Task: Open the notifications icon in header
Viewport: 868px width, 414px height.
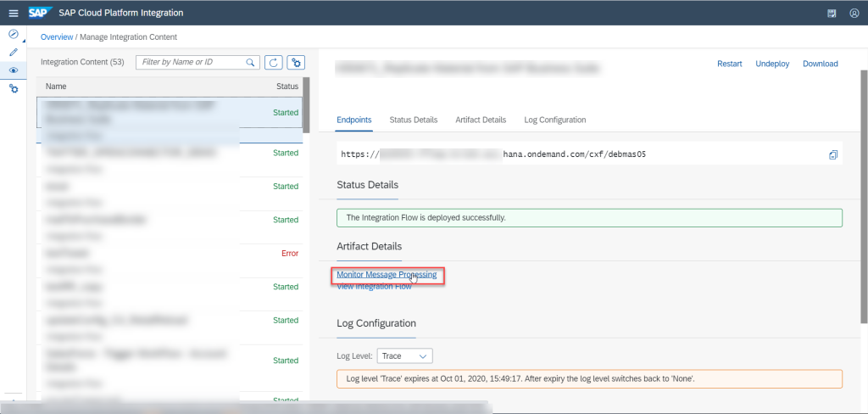Action: 832,13
